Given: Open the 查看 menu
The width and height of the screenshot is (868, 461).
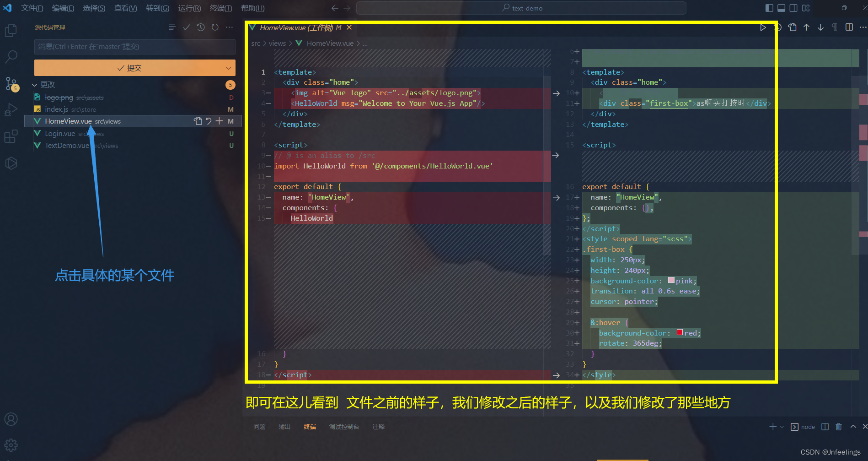Looking at the screenshot, I should [126, 8].
